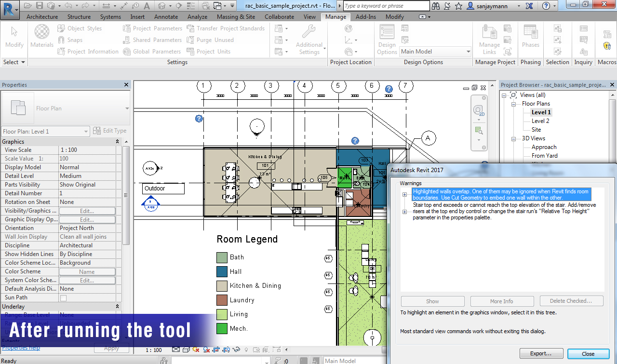617x364 pixels.
Task: Collapse the Graphics properties section
Action: pos(117,142)
